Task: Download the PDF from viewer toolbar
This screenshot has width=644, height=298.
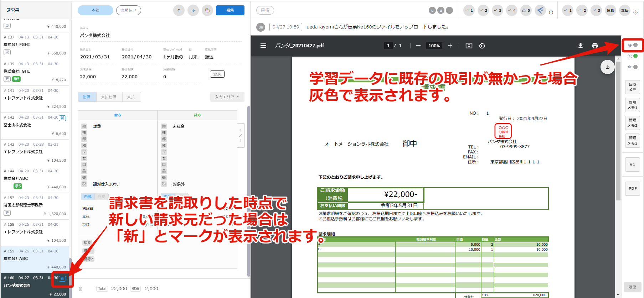Action: 581,46
